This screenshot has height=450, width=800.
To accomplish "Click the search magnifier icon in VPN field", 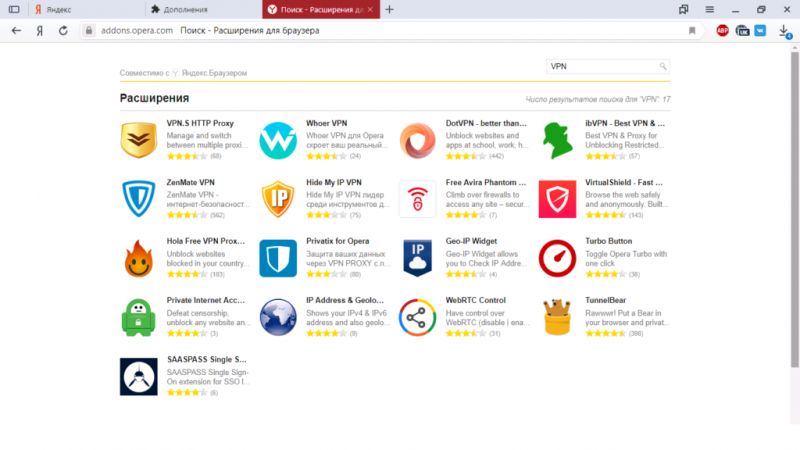I will coord(663,66).
